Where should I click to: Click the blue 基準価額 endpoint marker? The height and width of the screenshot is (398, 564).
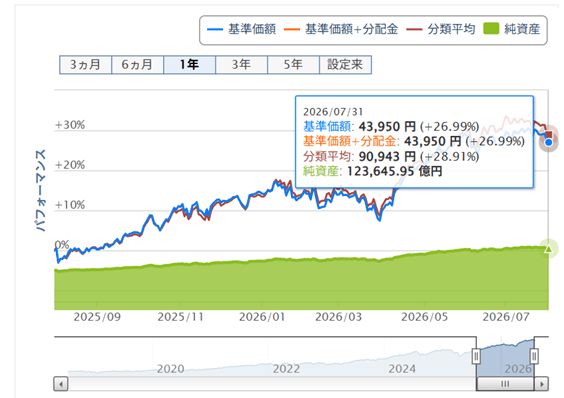[549, 143]
